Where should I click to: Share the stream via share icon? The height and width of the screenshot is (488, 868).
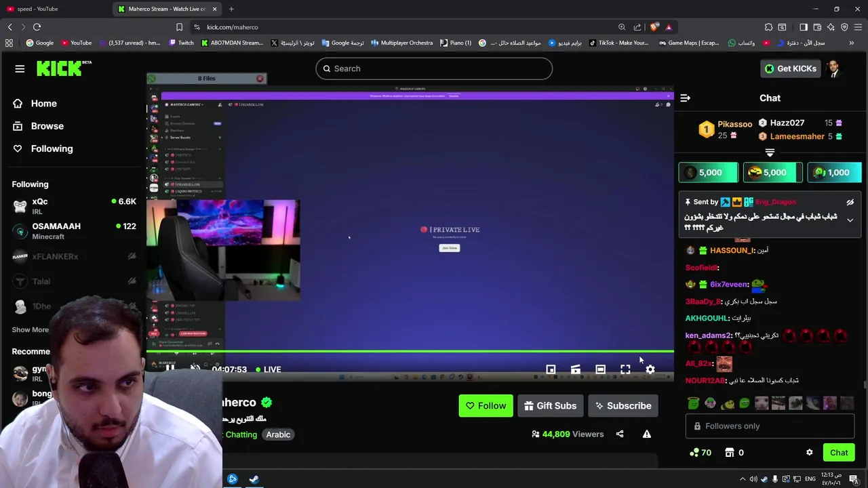[620, 434]
